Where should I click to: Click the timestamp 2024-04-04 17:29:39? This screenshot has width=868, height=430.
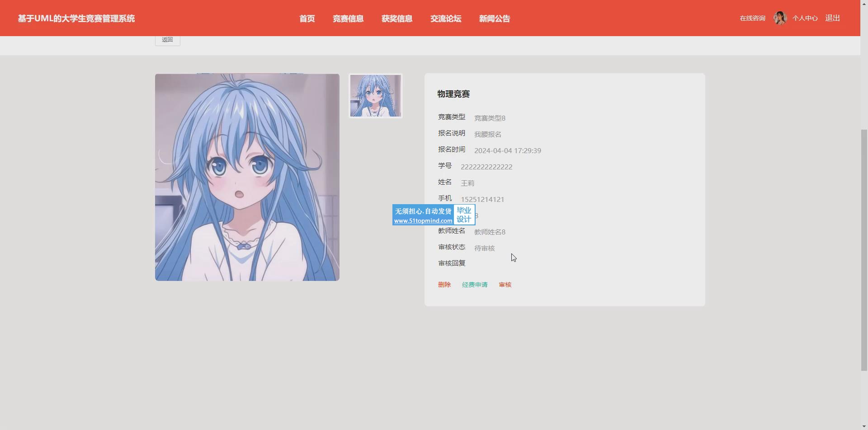click(507, 150)
